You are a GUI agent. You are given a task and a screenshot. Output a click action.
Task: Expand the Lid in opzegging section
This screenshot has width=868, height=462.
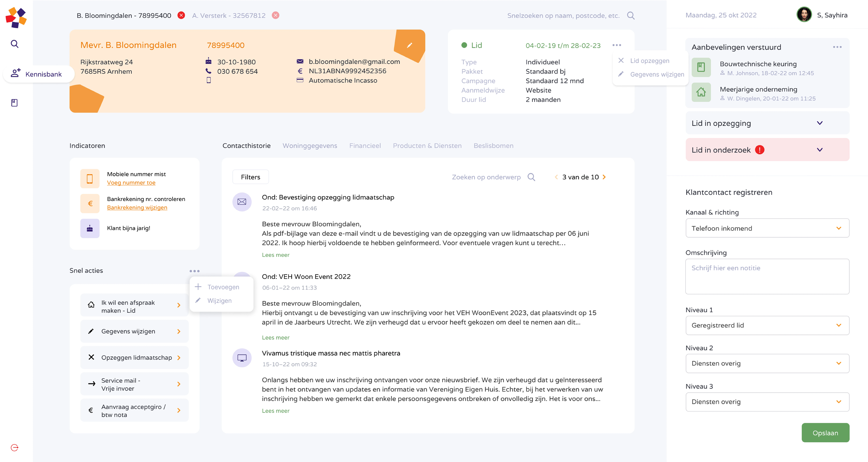coord(819,123)
